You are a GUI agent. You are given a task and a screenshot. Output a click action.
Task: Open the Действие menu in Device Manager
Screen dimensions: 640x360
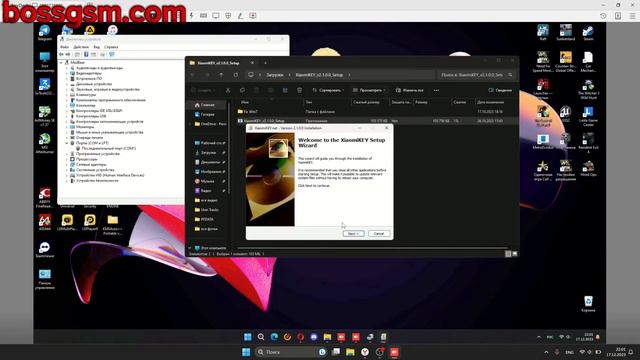[81, 47]
